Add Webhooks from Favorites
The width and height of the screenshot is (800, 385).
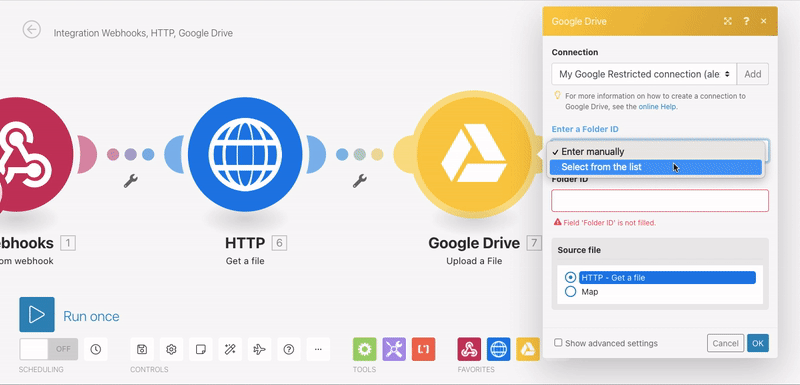pos(469,349)
